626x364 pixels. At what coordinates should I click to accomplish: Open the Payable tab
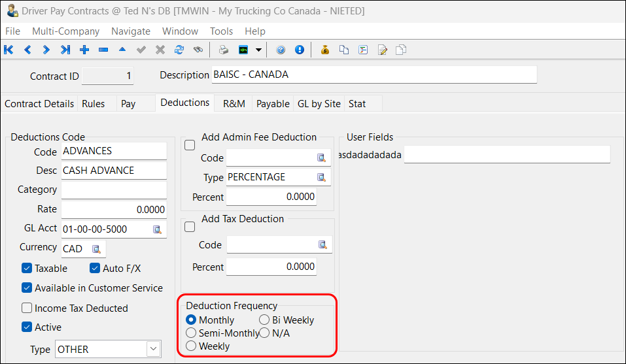[273, 103]
